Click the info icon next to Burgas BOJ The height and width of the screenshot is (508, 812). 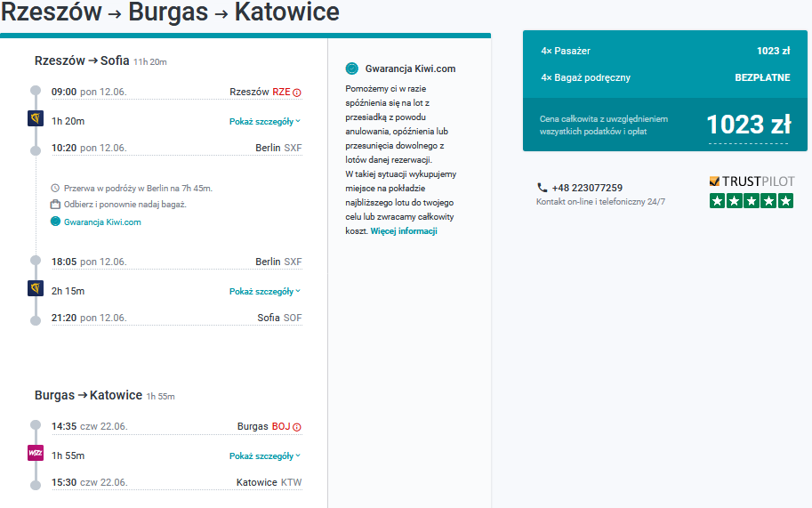click(x=297, y=427)
